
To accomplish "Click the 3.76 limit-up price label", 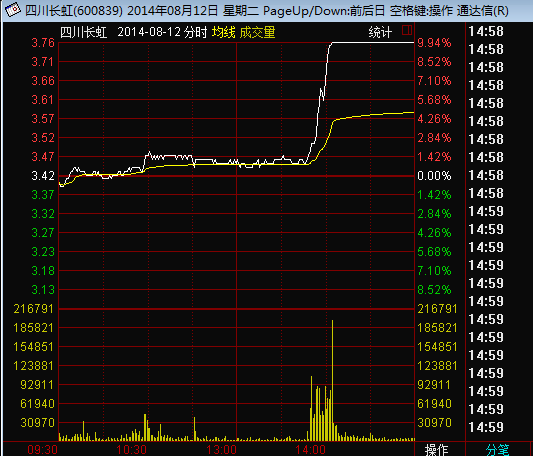I will (43, 43).
